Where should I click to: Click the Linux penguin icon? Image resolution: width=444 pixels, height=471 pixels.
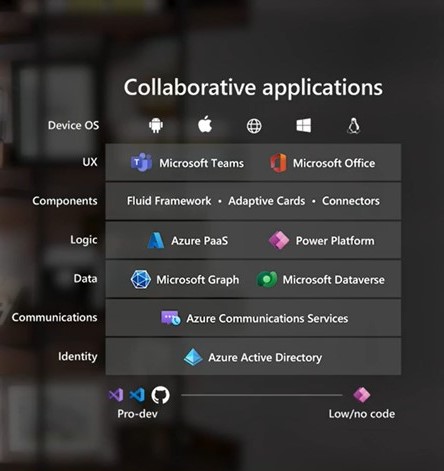[354, 126]
